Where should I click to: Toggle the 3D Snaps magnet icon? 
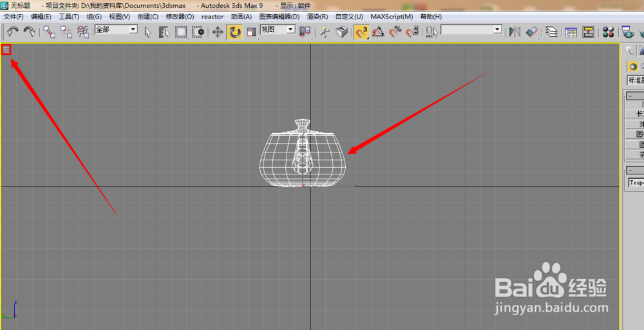pos(361,32)
